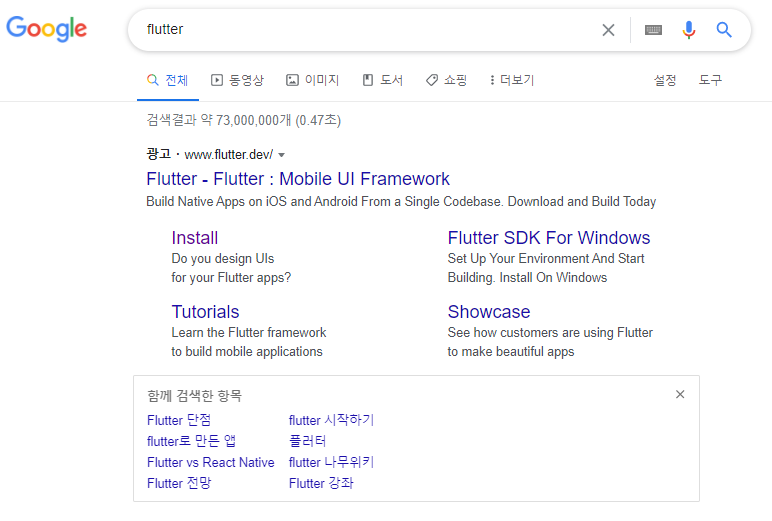Open 설정 settings menu

[665, 80]
